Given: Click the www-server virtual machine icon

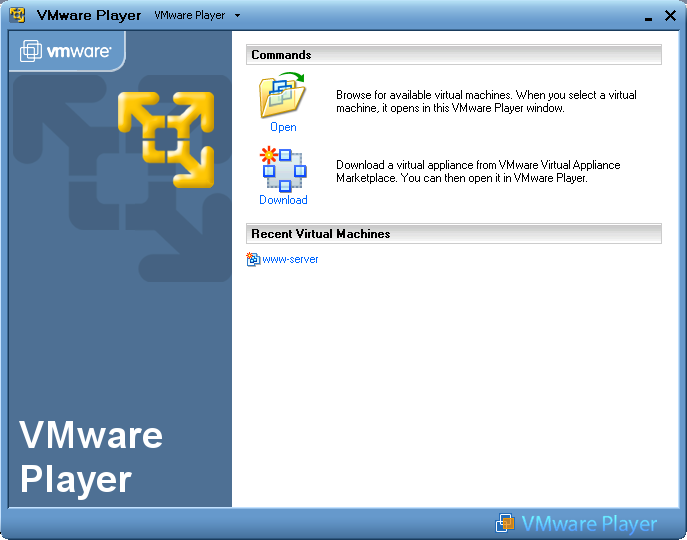Looking at the screenshot, I should tap(253, 259).
